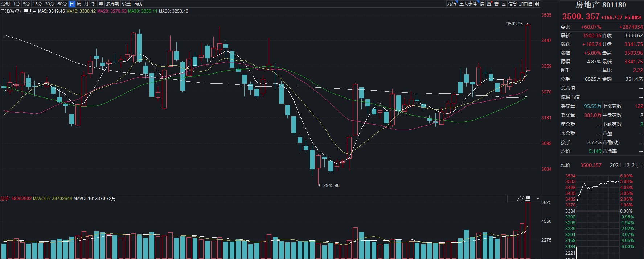Switch to the 分时 intraday view

(6, 4)
